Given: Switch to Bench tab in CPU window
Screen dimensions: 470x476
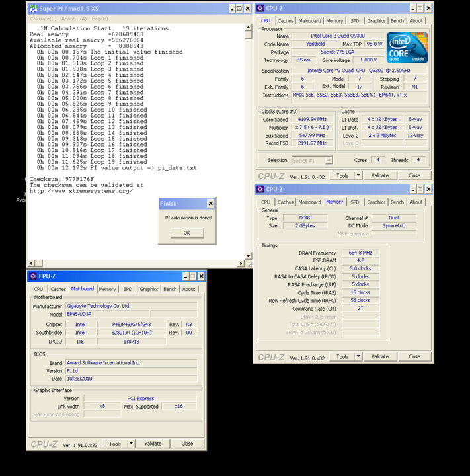Looking at the screenshot, I should pos(397,21).
